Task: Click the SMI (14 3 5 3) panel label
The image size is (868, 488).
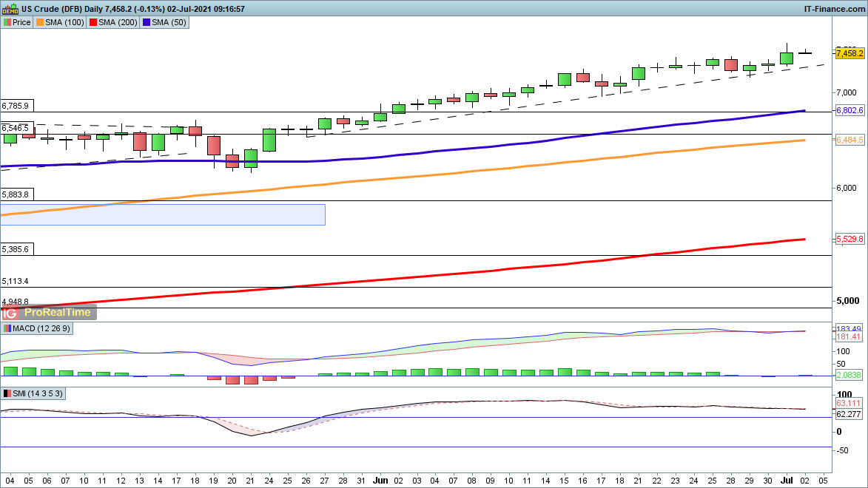Action: pos(38,393)
